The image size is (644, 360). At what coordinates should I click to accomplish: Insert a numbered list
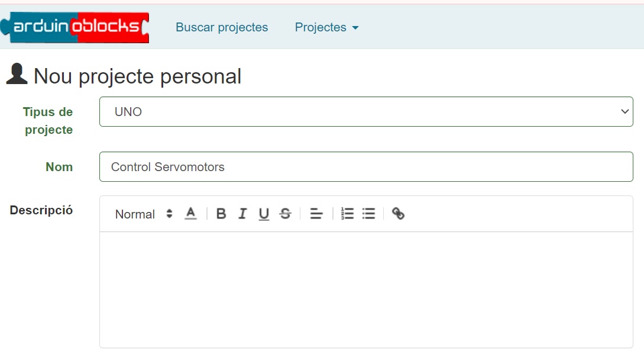[348, 214]
